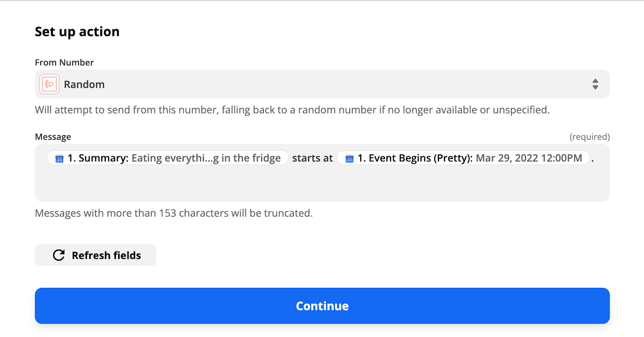Screen dimensions: 644x337
Task: Select the Event Begins (Pretty) field pill
Action: click(x=463, y=158)
